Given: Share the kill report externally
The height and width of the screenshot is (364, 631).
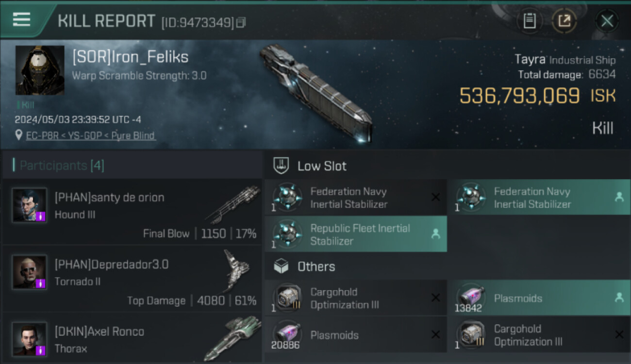Looking at the screenshot, I should point(564,21).
